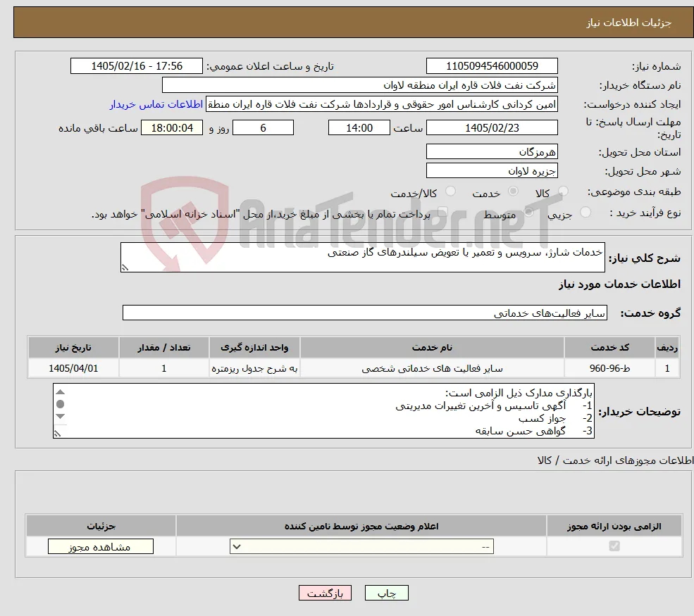Click the city field جزیره لاوان
Viewport: 694px width, 616px height.
coord(492,170)
